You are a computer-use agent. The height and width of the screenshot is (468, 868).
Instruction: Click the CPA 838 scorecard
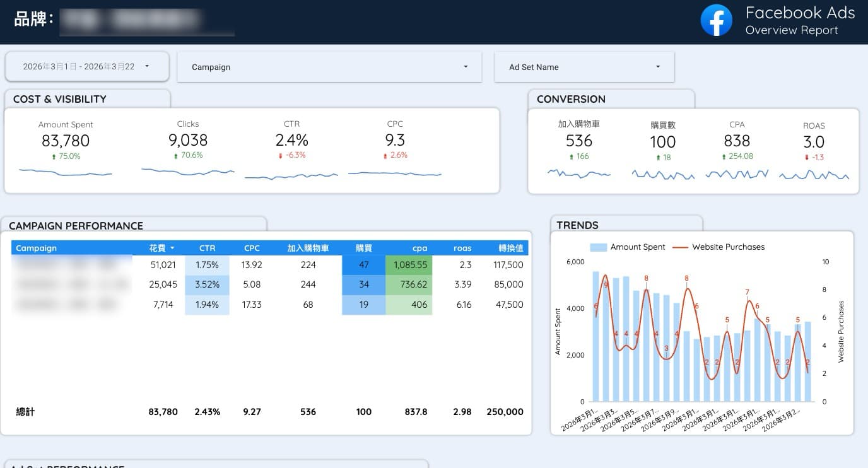coord(737,141)
